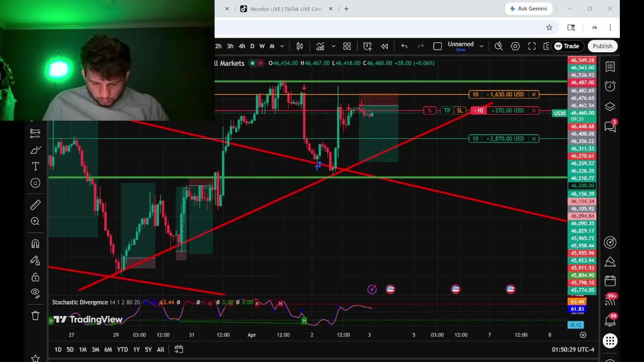Screen dimensions: 644x362
Task: Open the Pine/peaks icon in right sidebar
Action: click(x=610, y=262)
